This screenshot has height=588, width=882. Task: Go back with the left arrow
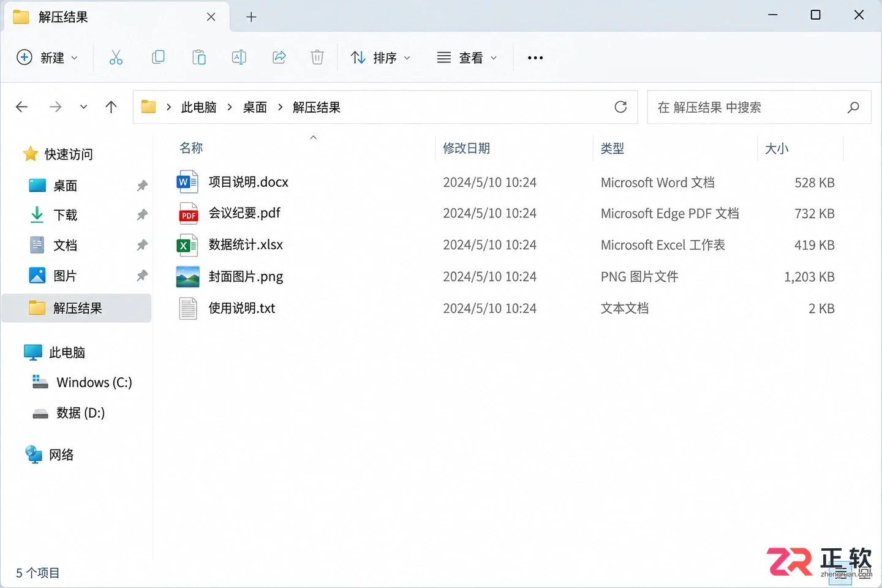tap(22, 107)
